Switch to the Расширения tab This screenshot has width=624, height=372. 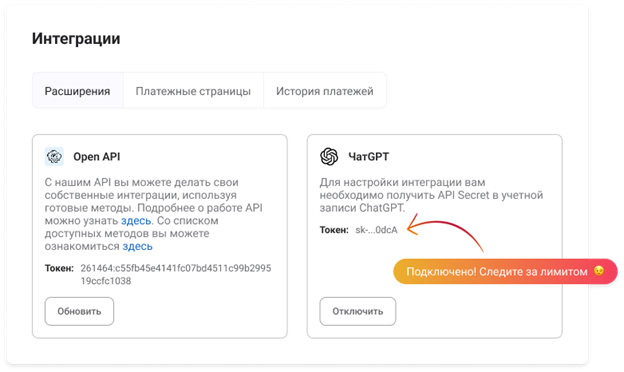click(77, 91)
